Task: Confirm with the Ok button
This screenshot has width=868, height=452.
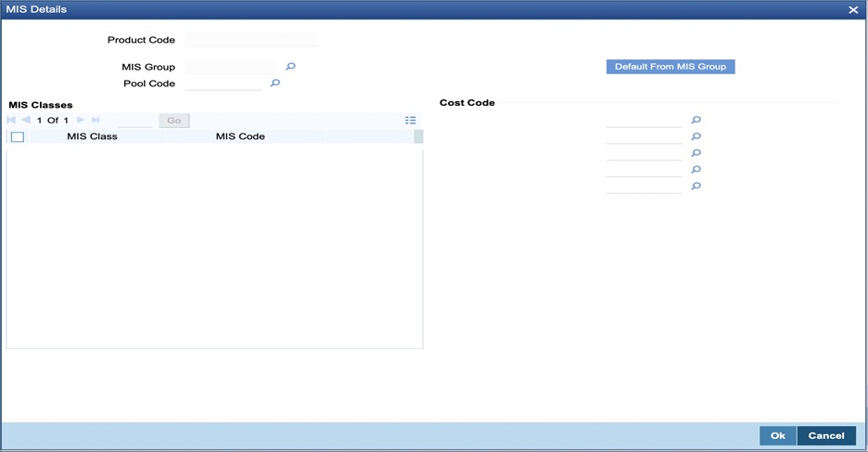Action: [x=778, y=435]
